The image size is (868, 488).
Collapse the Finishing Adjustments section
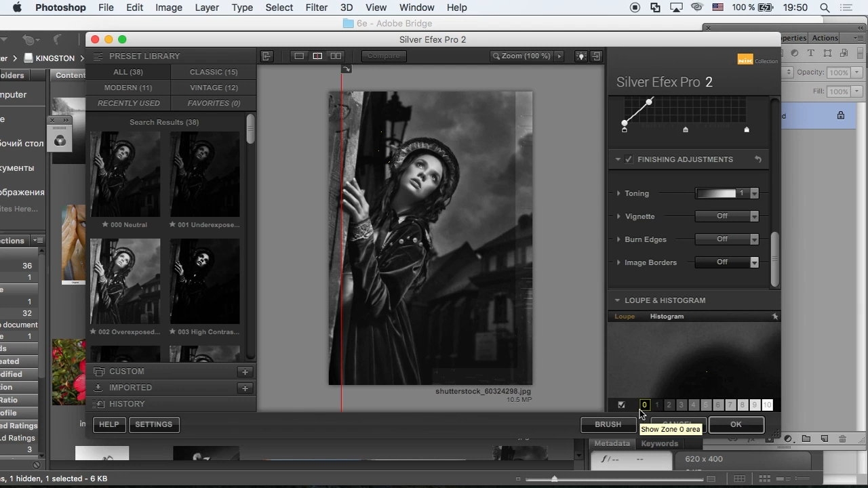pyautogui.click(x=618, y=159)
